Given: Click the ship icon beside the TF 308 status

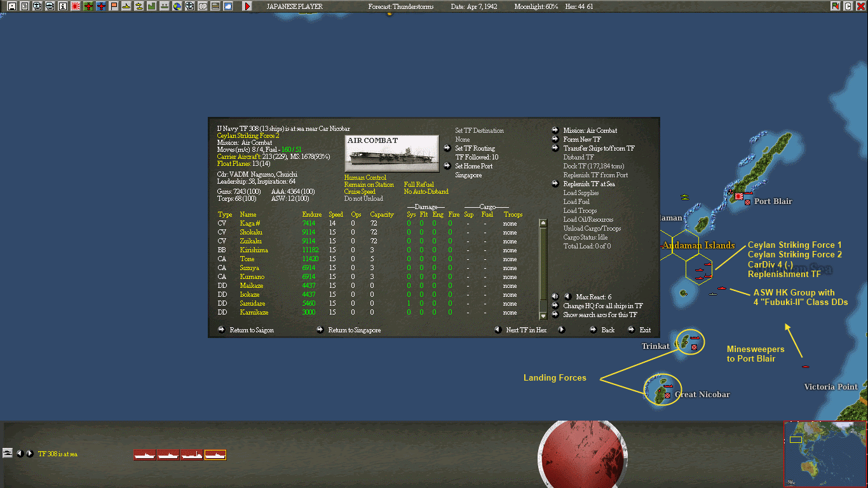Looking at the screenshot, I should click(8, 453).
